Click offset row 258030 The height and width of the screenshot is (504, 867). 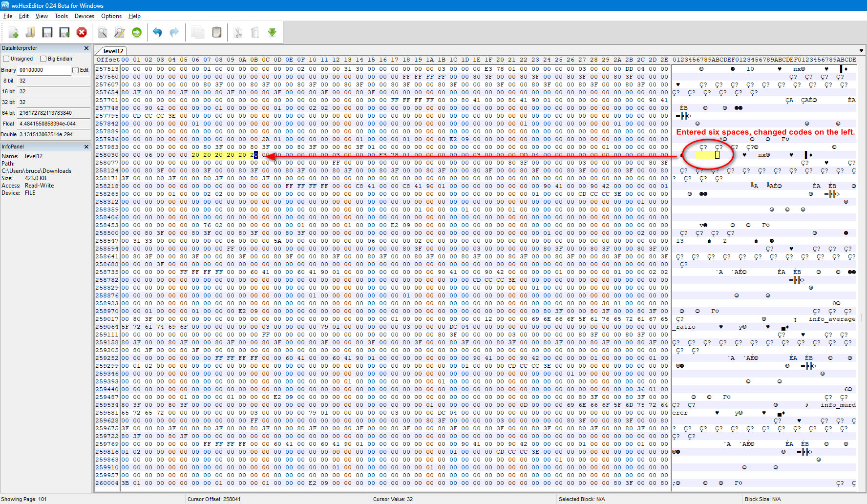(x=107, y=155)
